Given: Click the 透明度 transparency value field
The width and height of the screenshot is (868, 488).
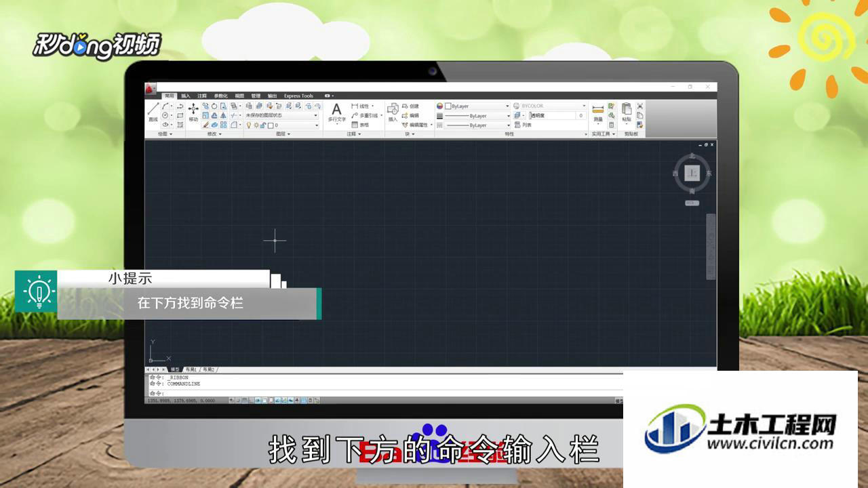Looking at the screenshot, I should coord(558,115).
